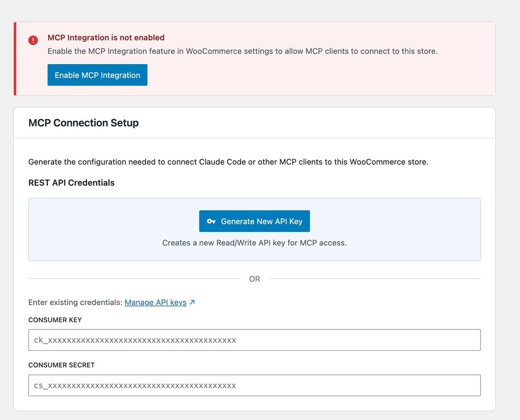Image resolution: width=520 pixels, height=420 pixels.
Task: Click the CONSUMER SECRET label
Action: pyautogui.click(x=62, y=365)
